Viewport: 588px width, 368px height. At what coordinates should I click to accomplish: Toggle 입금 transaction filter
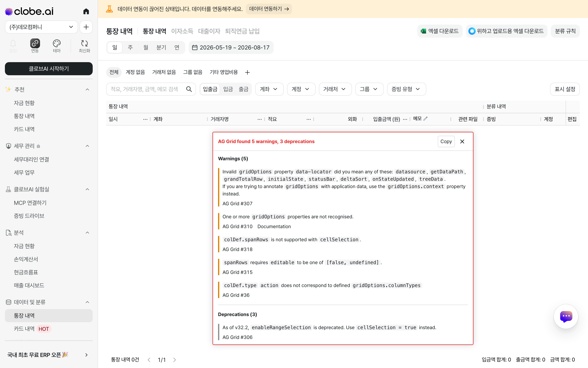(228, 89)
